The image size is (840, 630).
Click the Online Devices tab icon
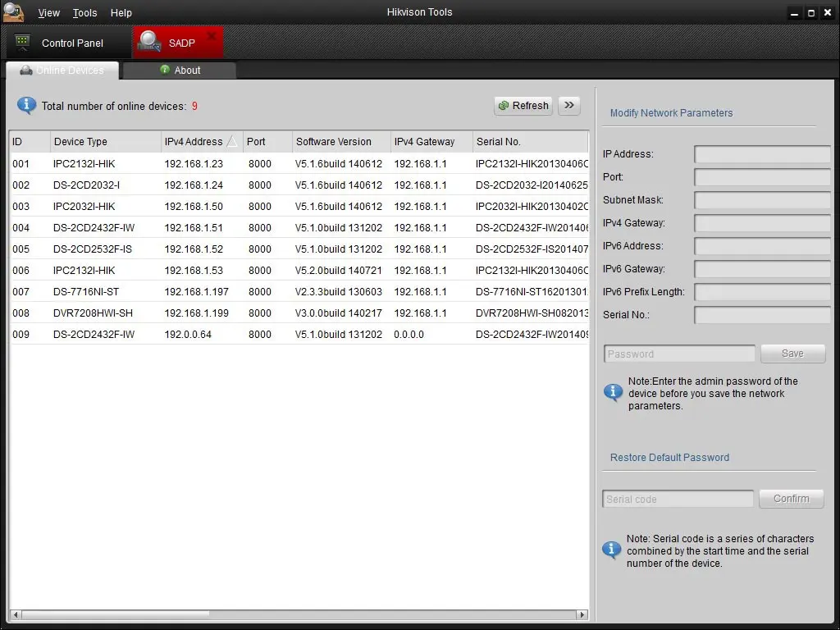[25, 71]
